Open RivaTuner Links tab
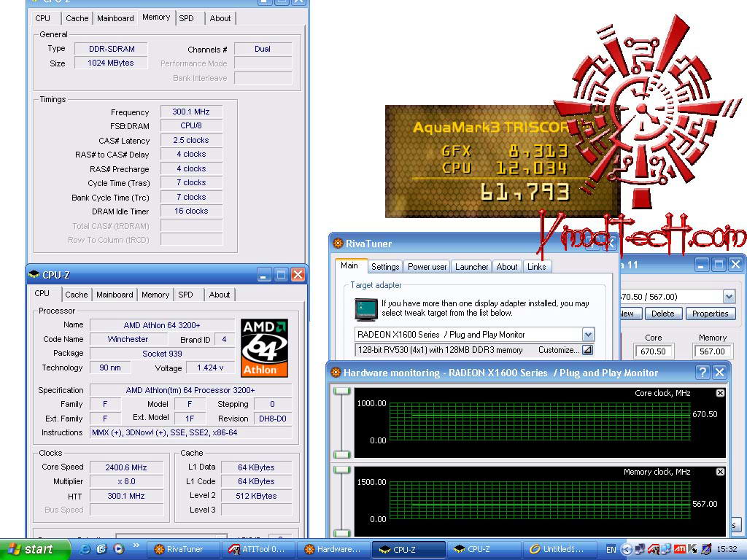This screenshot has width=747, height=560. coord(536,267)
